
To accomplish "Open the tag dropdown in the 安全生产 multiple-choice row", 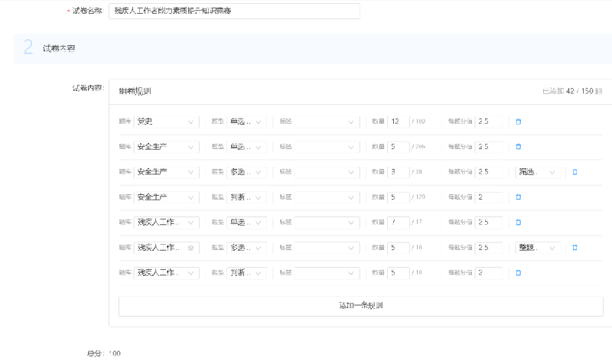I will pyautogui.click(x=318, y=172).
